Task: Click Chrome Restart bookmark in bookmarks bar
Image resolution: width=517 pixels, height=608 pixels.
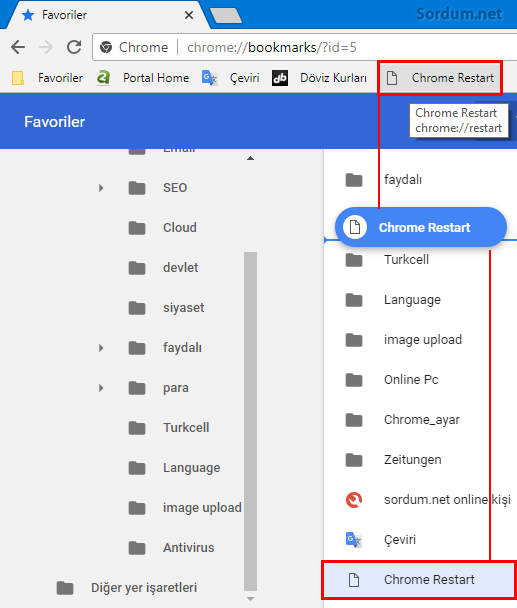Action: click(x=440, y=78)
